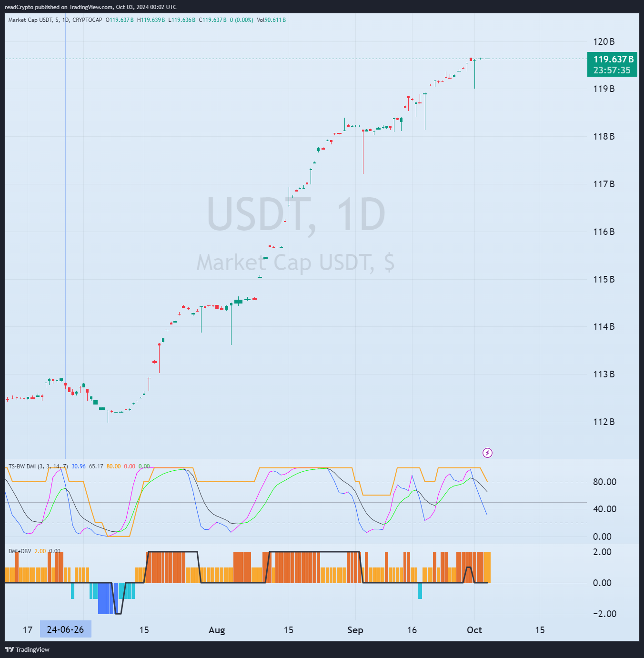The height and width of the screenshot is (658, 644).
Task: Click the purple lightning bolt icon
Action: 487,453
